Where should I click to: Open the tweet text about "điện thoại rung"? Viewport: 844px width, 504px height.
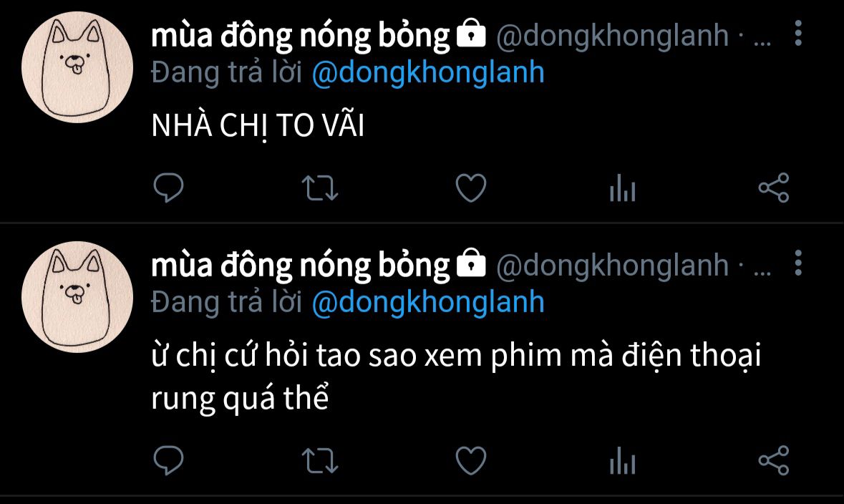point(456,377)
